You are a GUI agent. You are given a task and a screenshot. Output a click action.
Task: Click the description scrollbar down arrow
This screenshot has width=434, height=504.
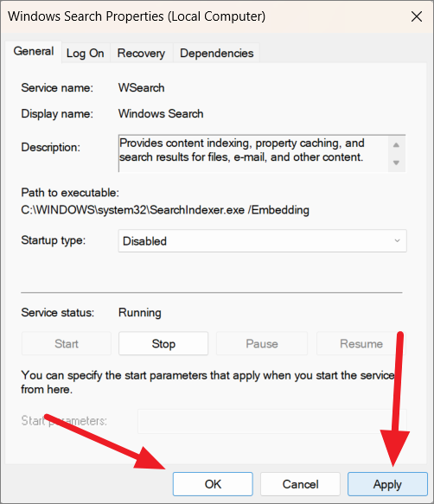(396, 163)
